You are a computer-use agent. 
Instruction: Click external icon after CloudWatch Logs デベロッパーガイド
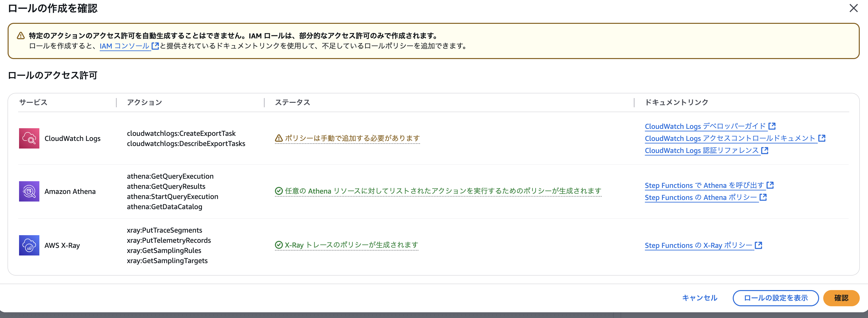tap(772, 126)
